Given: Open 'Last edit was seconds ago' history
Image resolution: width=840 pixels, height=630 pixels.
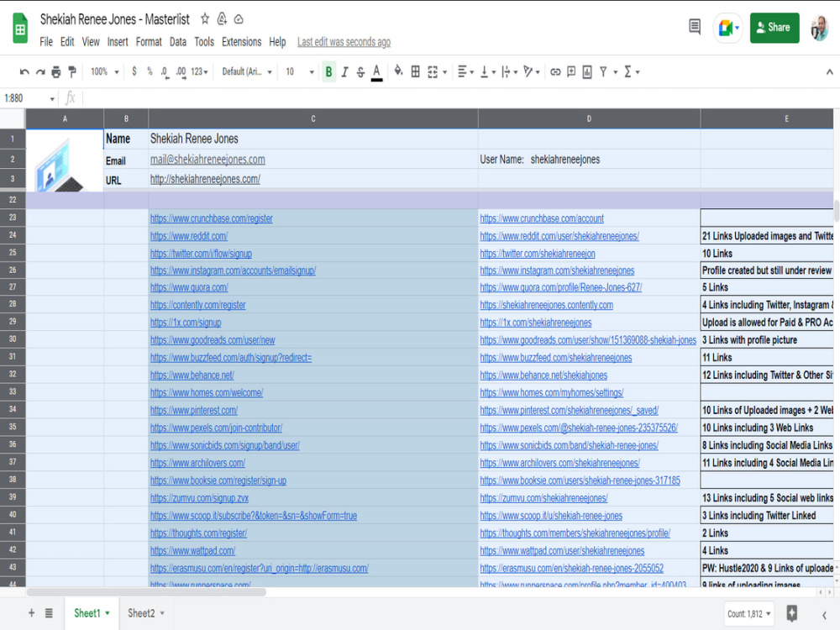Looking at the screenshot, I should click(344, 42).
